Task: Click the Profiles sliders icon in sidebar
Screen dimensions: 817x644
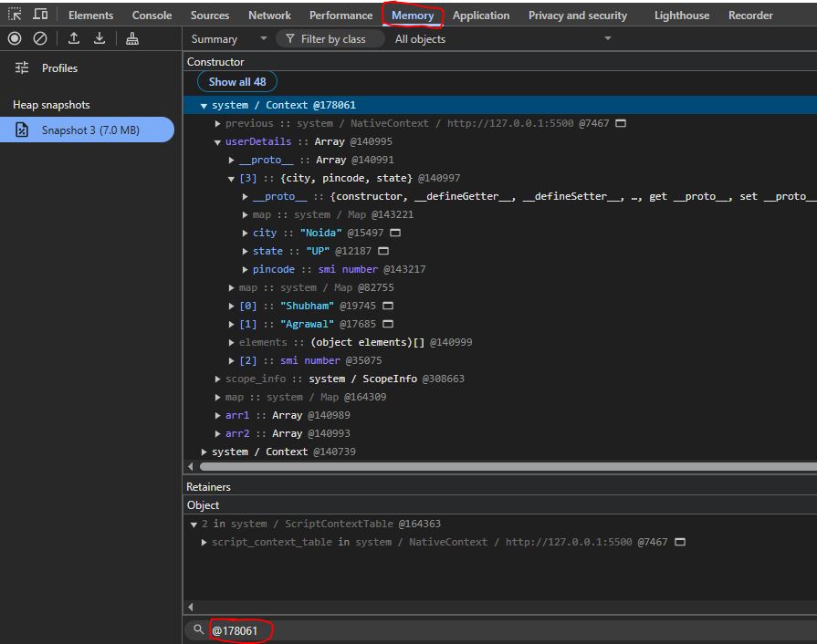Action: [22, 68]
